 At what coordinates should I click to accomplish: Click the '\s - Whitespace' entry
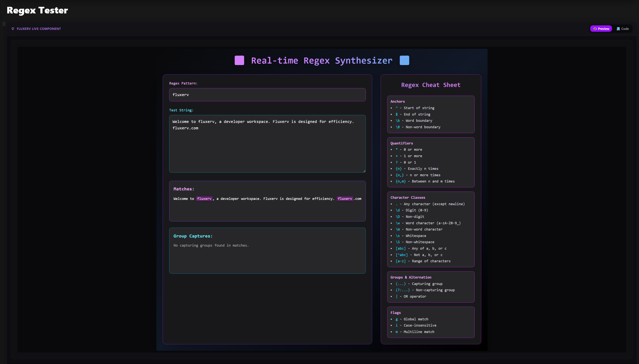click(x=411, y=236)
